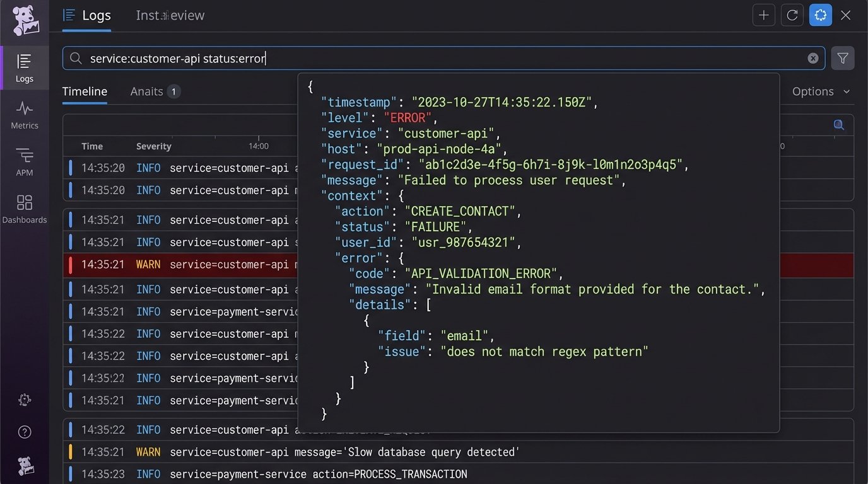The image size is (868, 484).
Task: Open the Options dropdown
Action: coord(819,91)
